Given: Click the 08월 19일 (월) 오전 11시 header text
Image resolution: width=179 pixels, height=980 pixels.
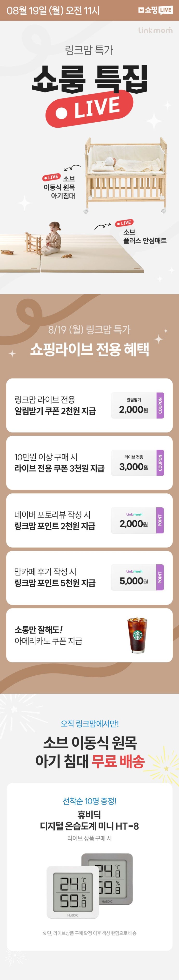Looking at the screenshot, I should click(x=53, y=11).
